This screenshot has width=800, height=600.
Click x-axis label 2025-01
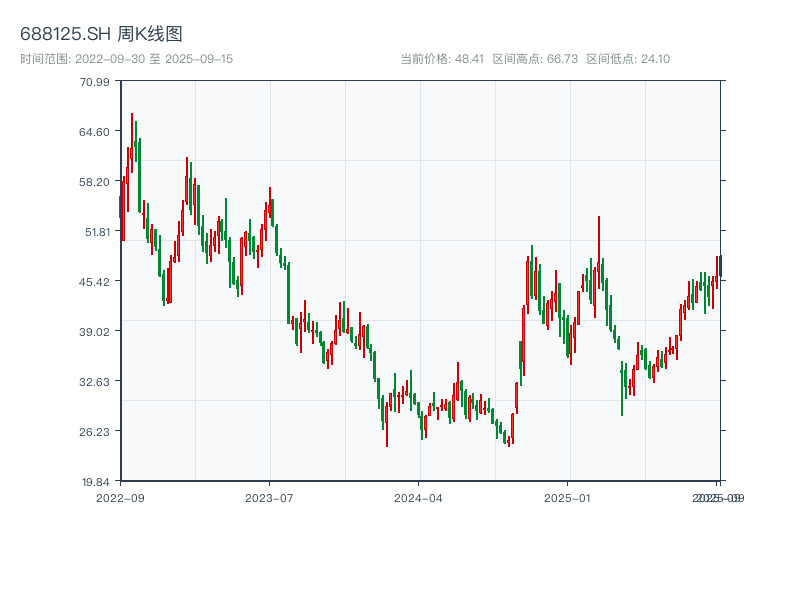[x=567, y=498]
